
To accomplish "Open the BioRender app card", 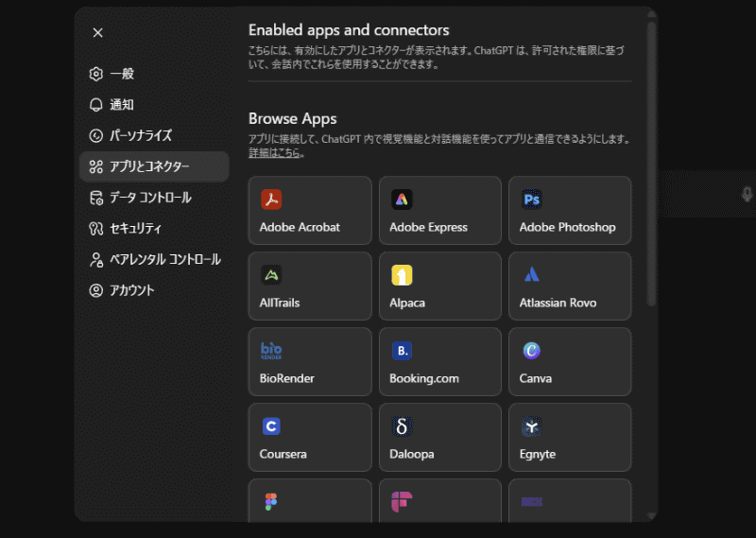I will click(310, 362).
